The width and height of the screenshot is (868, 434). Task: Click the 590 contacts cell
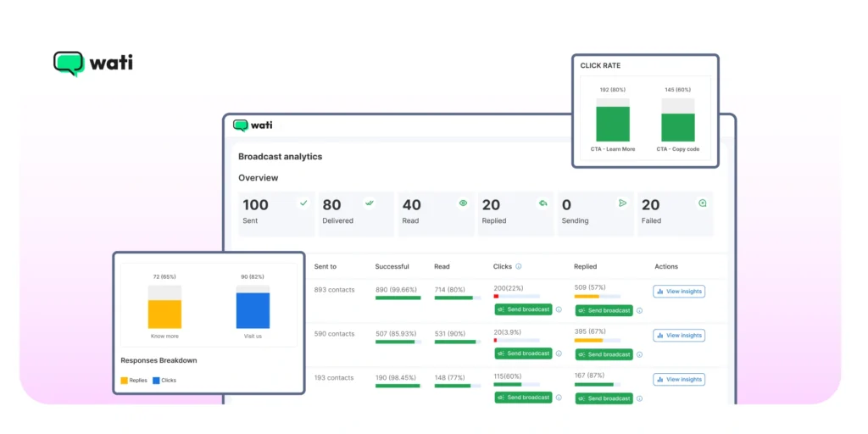coord(334,334)
